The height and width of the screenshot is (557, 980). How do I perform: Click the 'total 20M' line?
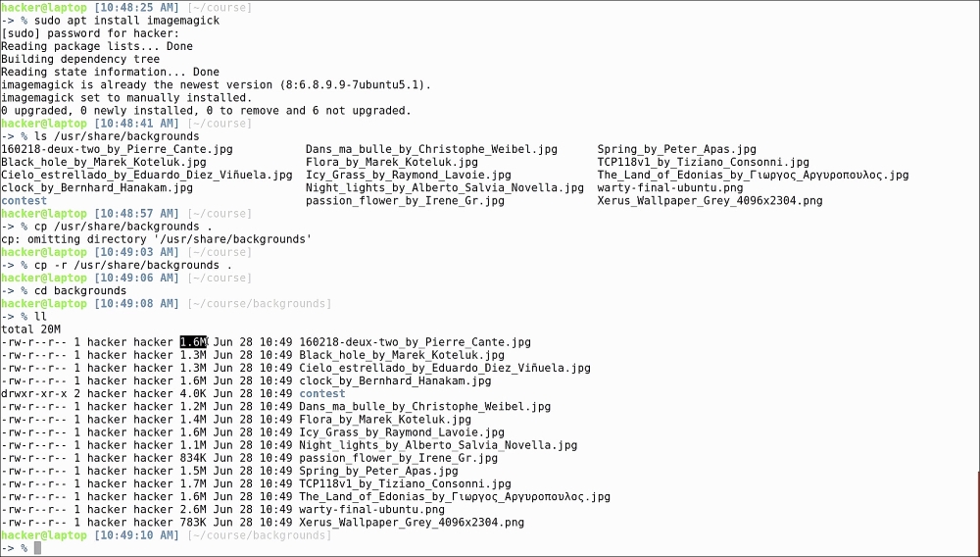[30, 329]
